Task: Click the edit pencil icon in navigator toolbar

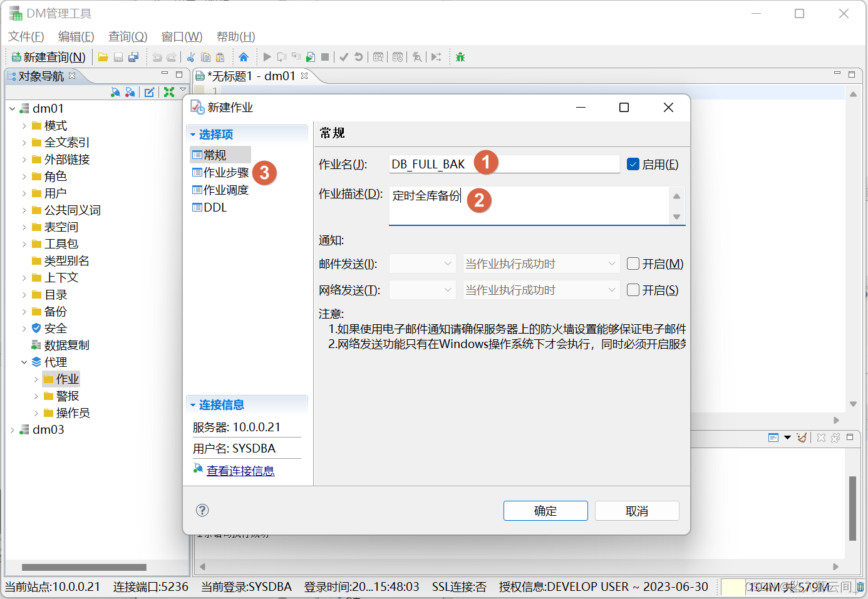Action: click(x=149, y=92)
